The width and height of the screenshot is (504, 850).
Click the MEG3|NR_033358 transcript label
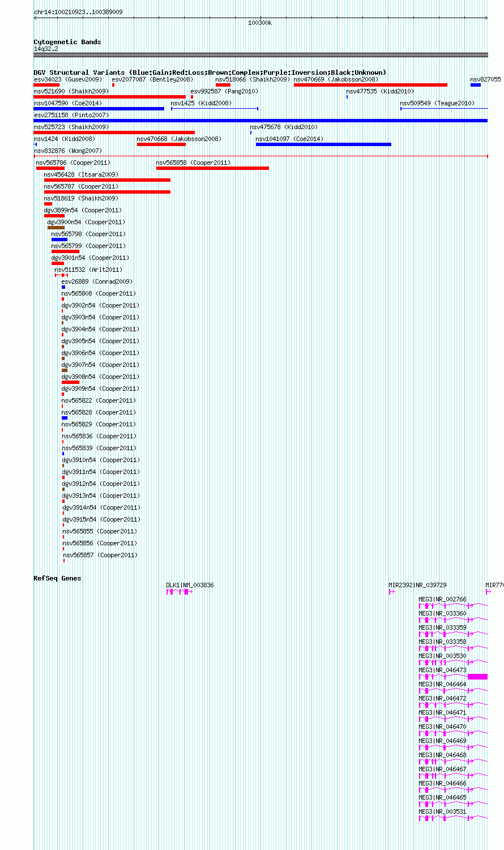[443, 642]
